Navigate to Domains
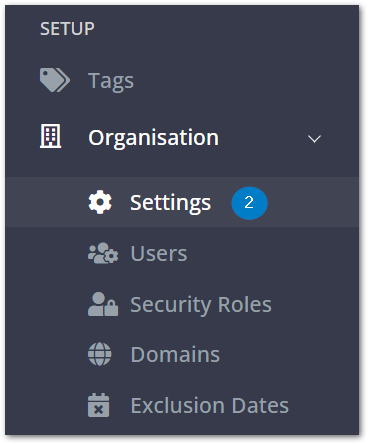The height and width of the screenshot is (444, 368). coord(175,354)
